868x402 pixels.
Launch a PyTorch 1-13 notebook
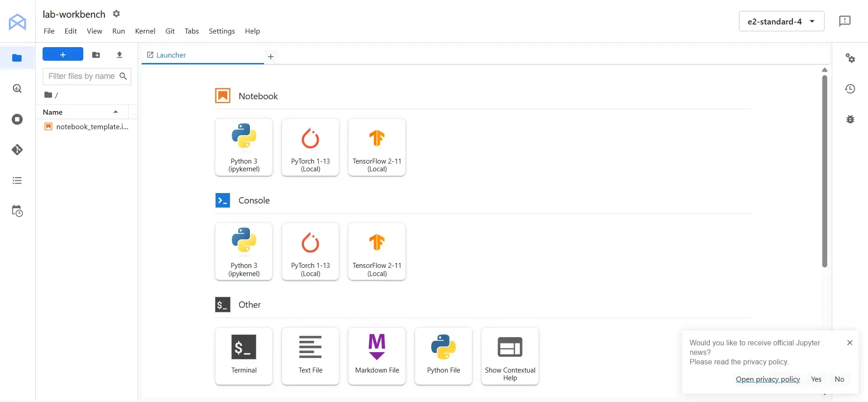(310, 147)
